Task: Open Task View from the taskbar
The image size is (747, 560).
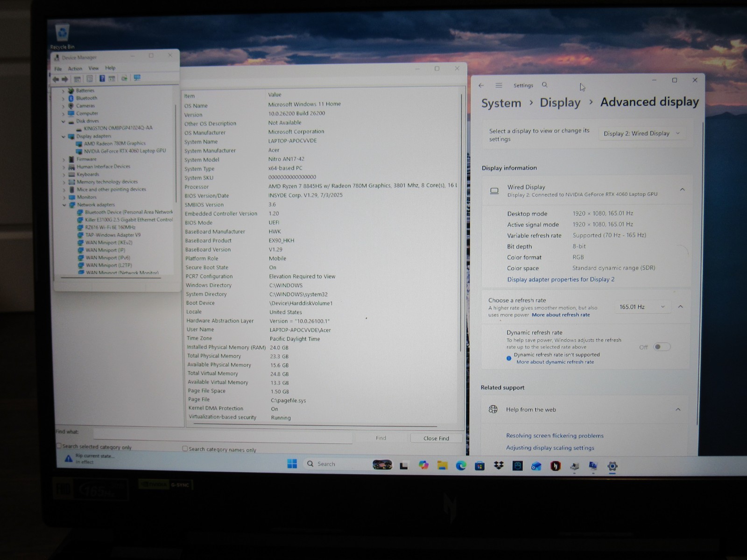Action: tap(404, 465)
